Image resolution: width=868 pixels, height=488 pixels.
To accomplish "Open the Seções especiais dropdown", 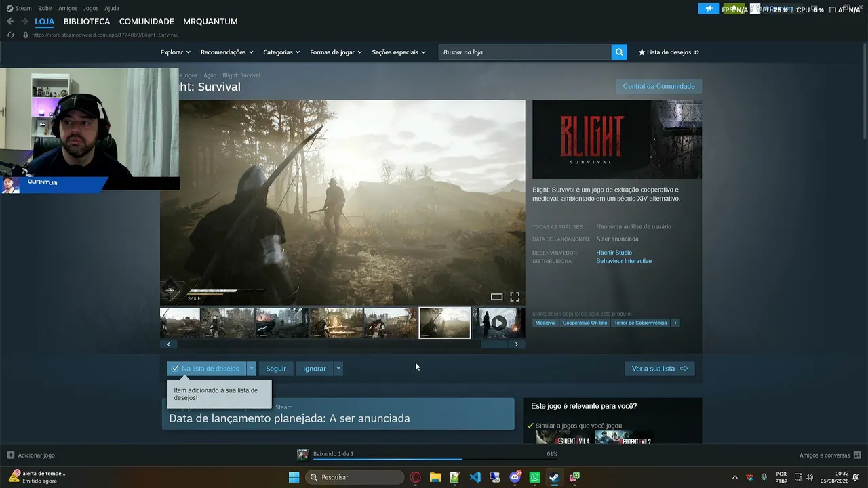I will click(399, 52).
